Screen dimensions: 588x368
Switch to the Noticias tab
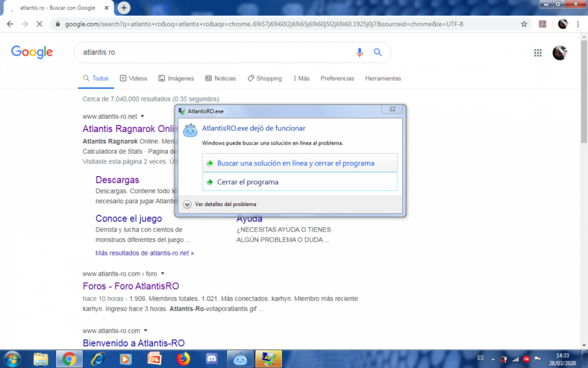click(x=220, y=78)
